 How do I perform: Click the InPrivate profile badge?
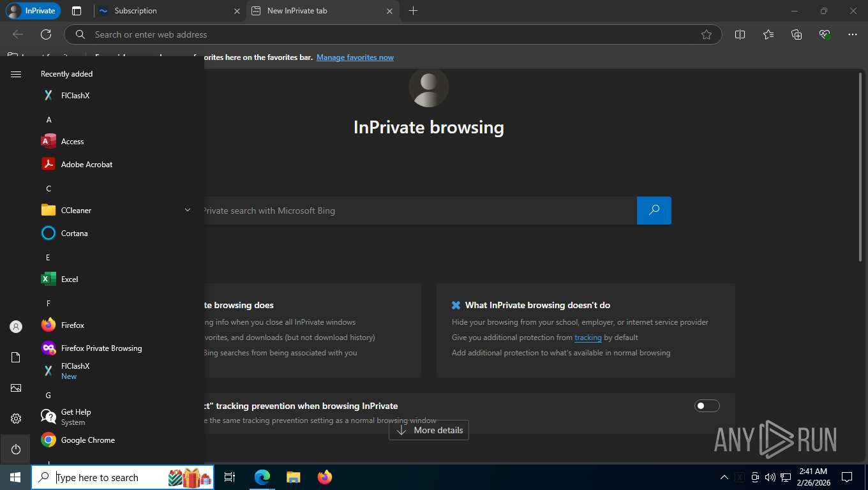(x=33, y=11)
